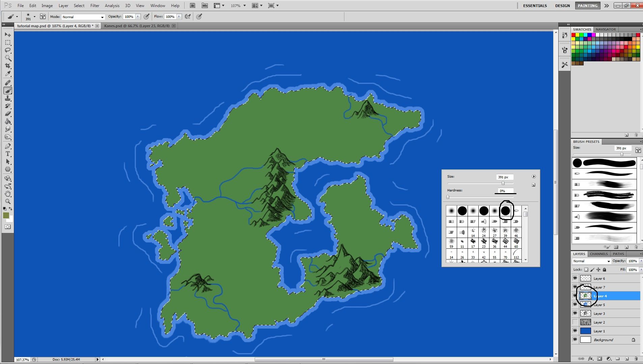The image size is (643, 364).
Task: Switch to the DESIGN workspace
Action: [562, 5]
